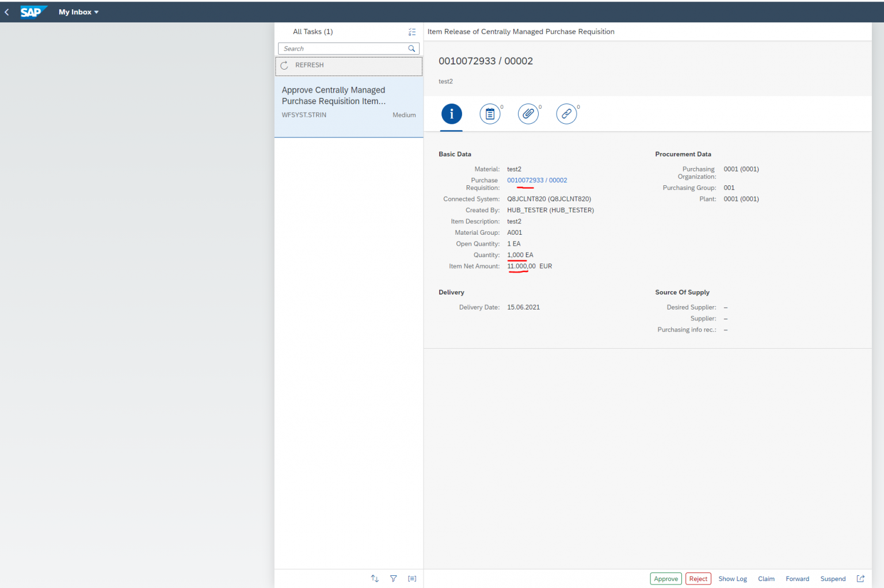The image size is (884, 588).
Task: Open the notes clipboard icon
Action: 490,113
